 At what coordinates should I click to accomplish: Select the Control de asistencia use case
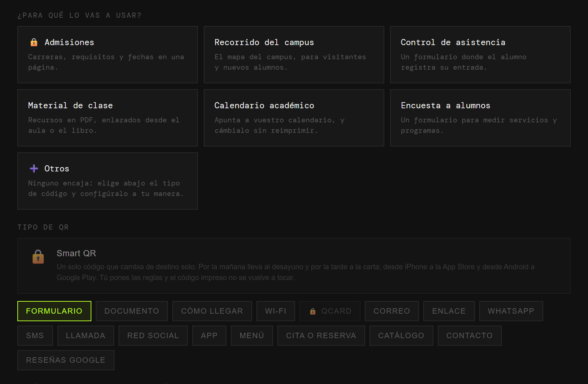click(x=480, y=54)
